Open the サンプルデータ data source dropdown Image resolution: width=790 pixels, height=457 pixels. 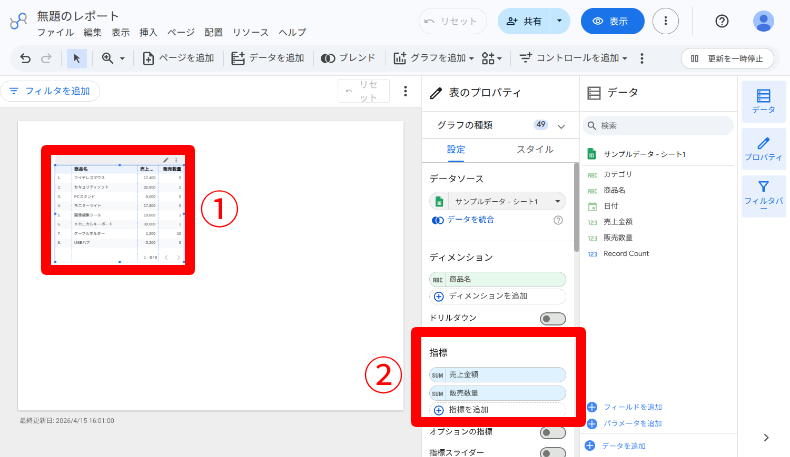pyautogui.click(x=497, y=202)
